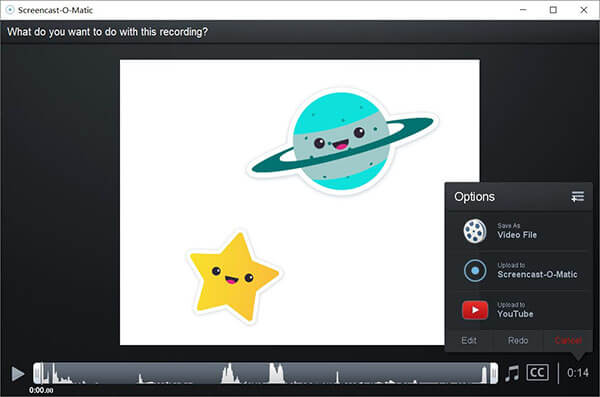Choose Upload to YouTube

tap(518, 310)
